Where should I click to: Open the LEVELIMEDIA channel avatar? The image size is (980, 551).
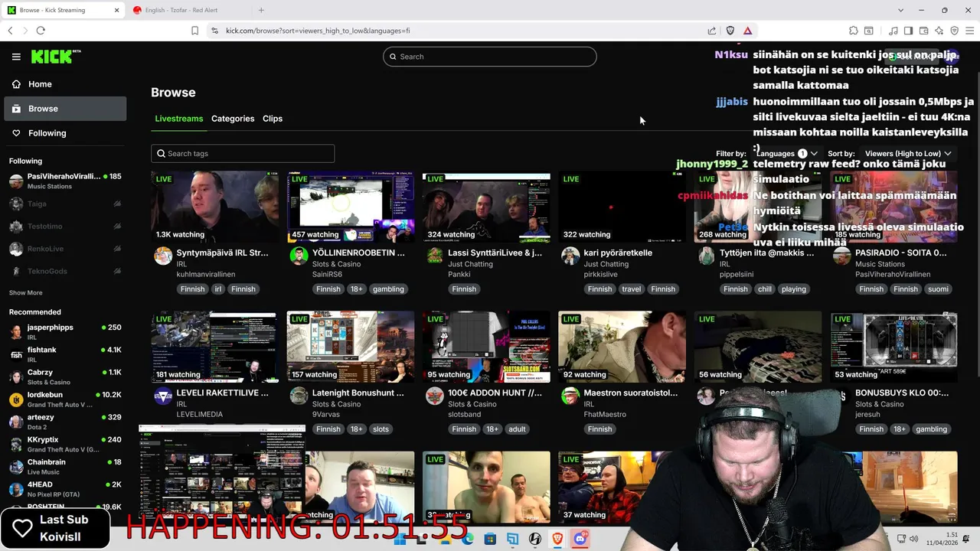click(163, 396)
